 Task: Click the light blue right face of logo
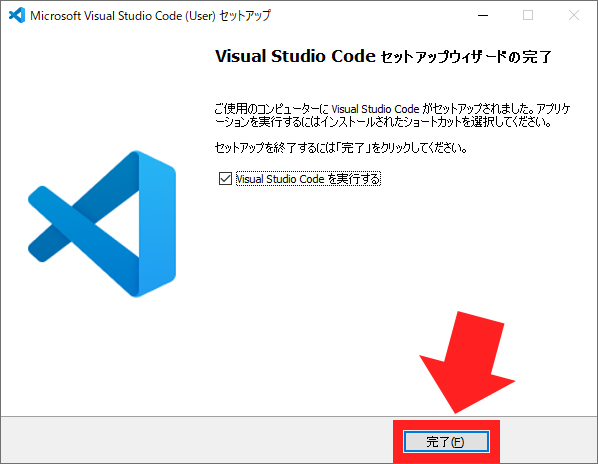coord(157,223)
